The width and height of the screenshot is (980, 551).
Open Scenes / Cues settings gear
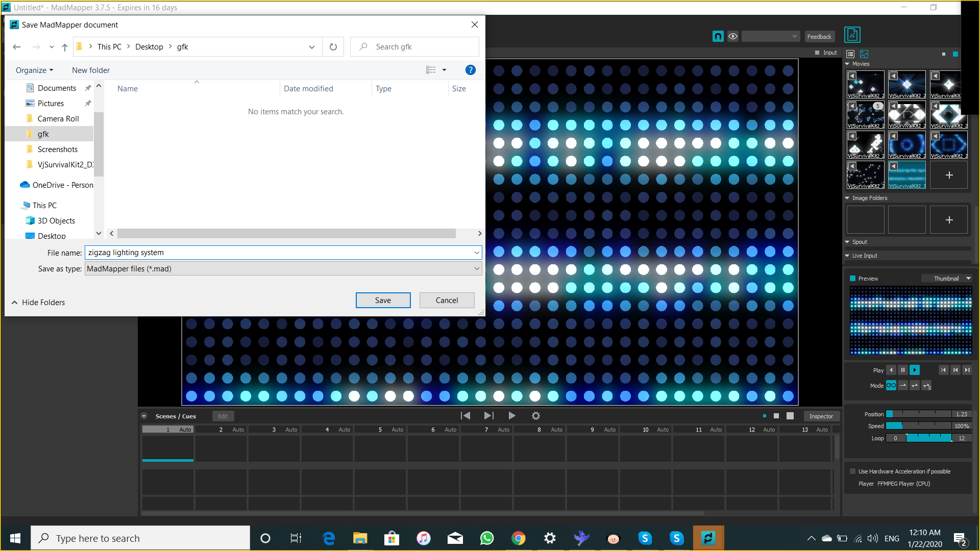pyautogui.click(x=536, y=416)
